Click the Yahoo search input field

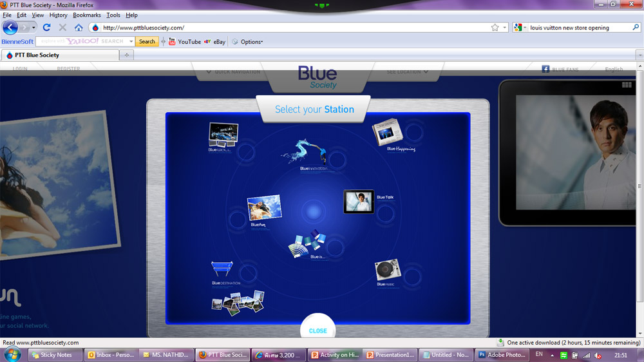pyautogui.click(x=82, y=41)
